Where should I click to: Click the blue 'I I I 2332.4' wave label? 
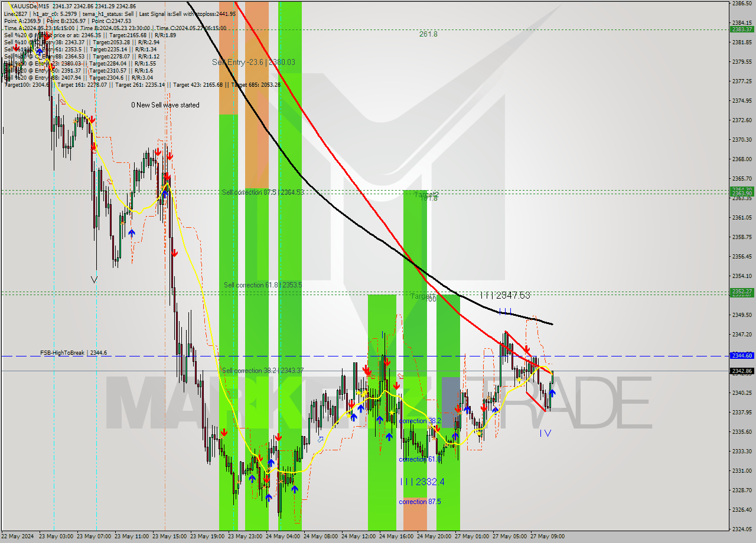tap(422, 482)
